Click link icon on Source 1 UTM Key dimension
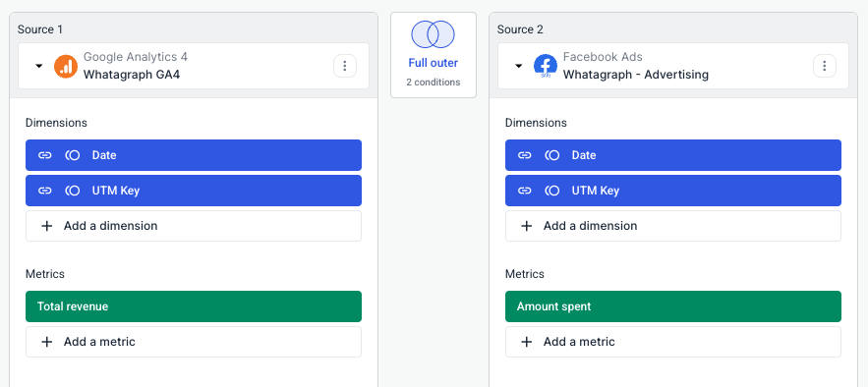868x387 pixels. click(45, 191)
